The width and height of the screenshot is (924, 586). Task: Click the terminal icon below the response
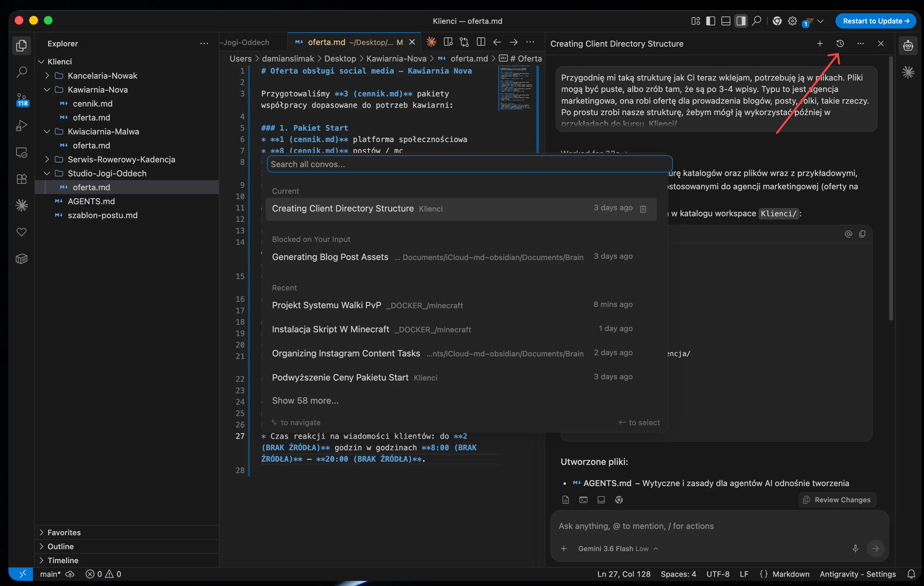(x=583, y=500)
